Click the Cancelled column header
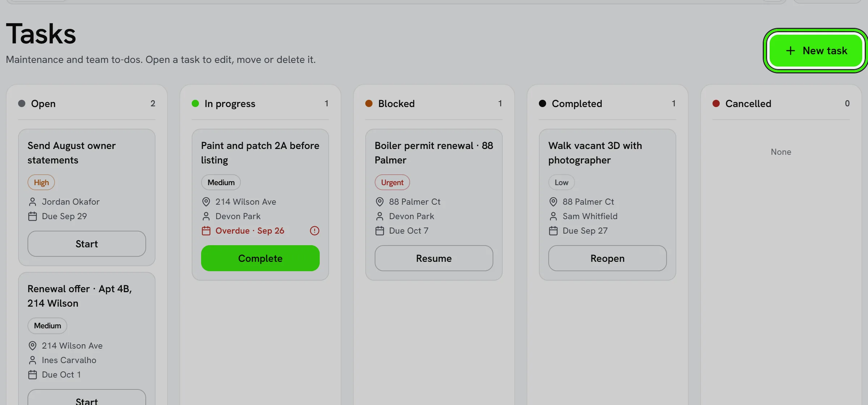 click(x=781, y=103)
